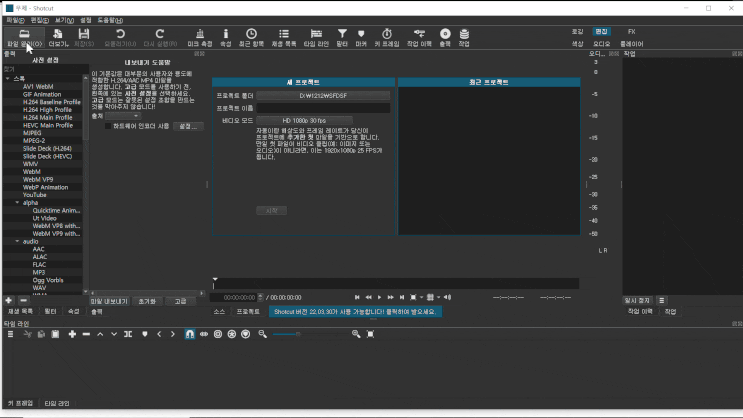743x418 pixels.
Task: Open the export source dropdown
Action: [x=123, y=116]
